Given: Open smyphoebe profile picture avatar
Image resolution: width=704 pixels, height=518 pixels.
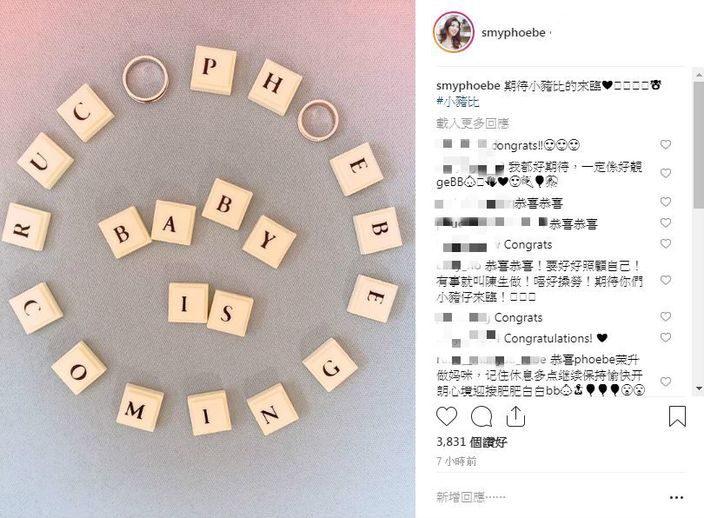Looking at the screenshot, I should pos(453,32).
